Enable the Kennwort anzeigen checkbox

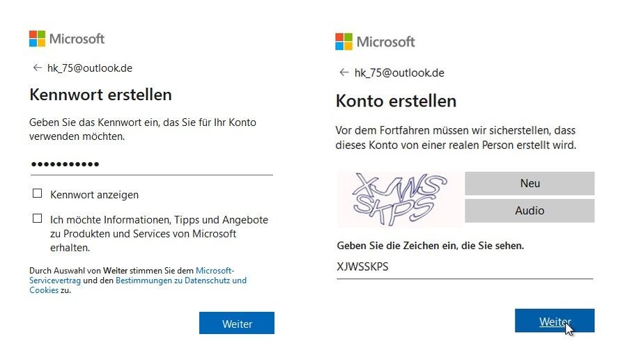[x=37, y=193]
